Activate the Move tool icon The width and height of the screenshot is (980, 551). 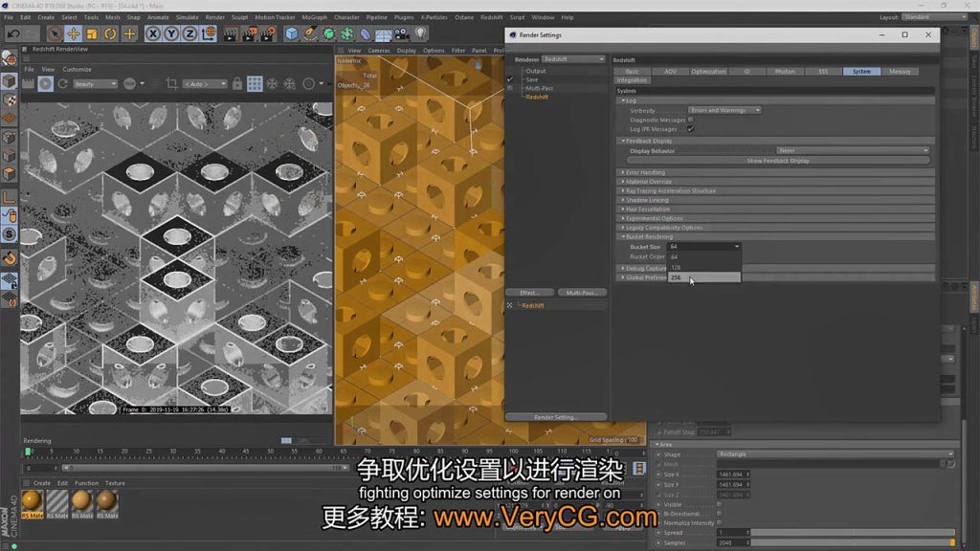(73, 33)
